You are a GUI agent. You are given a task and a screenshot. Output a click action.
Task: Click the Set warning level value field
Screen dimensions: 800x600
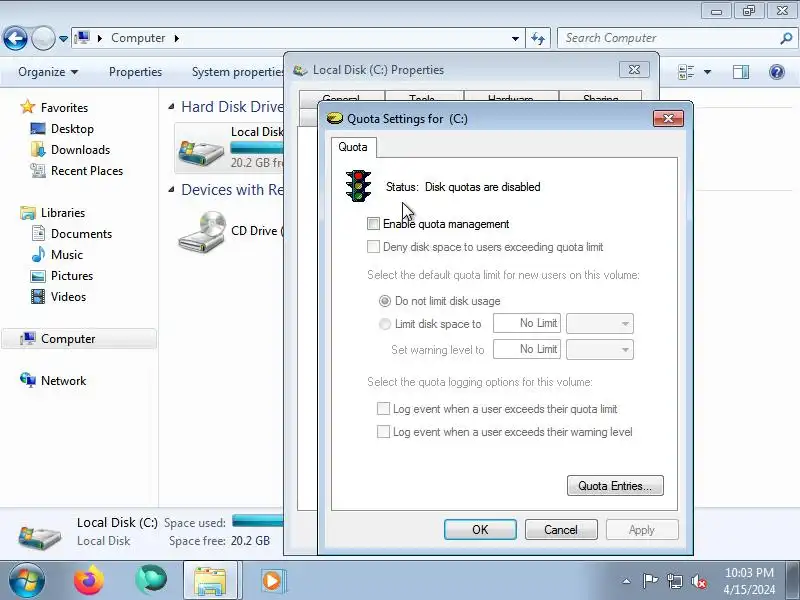point(527,349)
